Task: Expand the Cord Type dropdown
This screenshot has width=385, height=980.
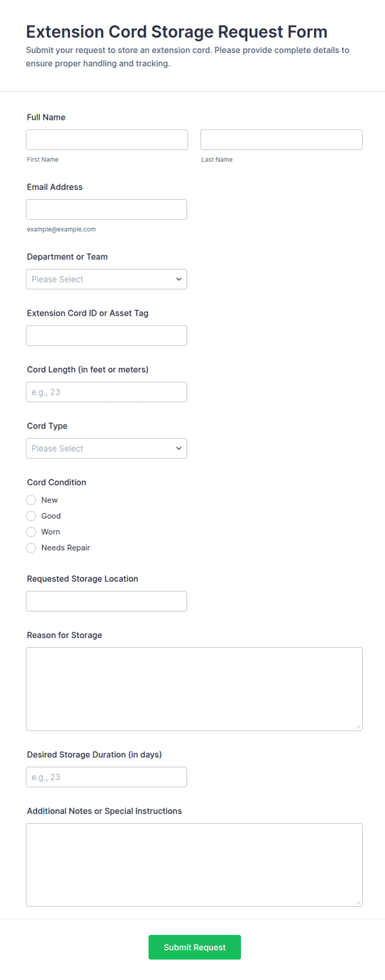Action: tap(106, 448)
